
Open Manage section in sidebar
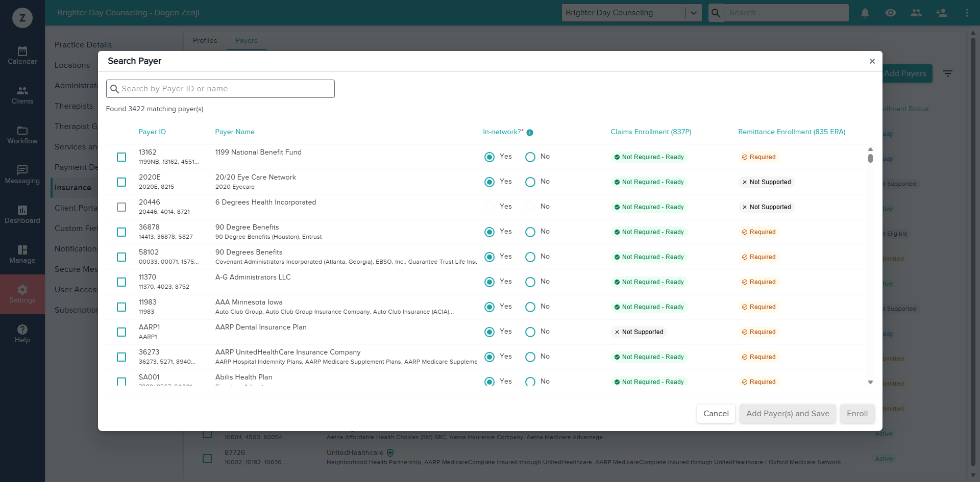22,255
